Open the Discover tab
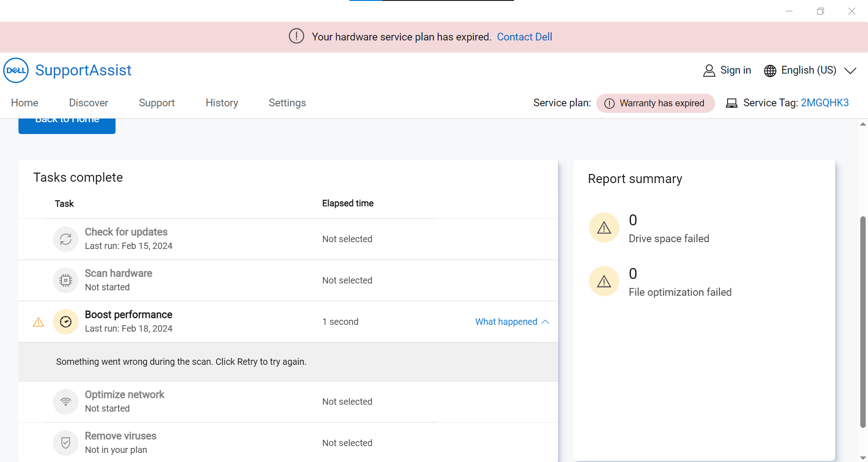 pyautogui.click(x=89, y=103)
